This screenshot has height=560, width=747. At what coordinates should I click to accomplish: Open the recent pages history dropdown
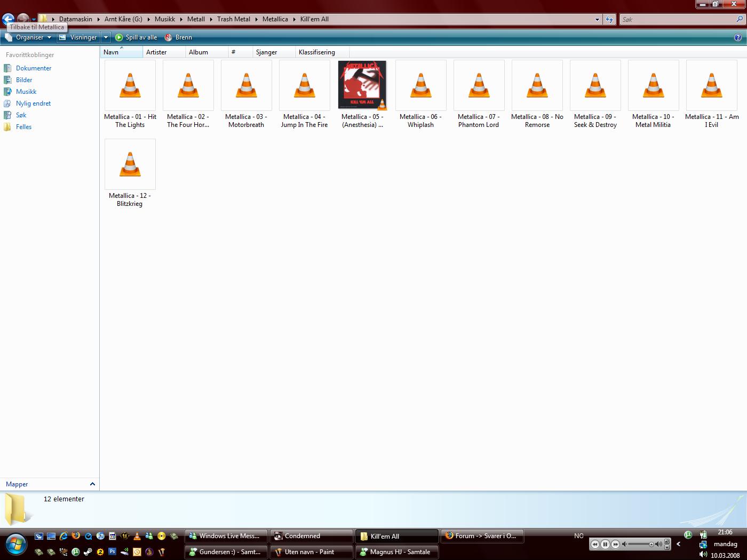click(34, 20)
